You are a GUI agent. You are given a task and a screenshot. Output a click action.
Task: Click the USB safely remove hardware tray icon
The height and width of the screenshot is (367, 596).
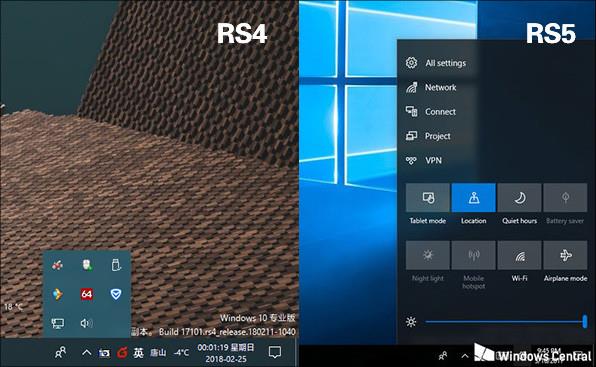pos(116,265)
